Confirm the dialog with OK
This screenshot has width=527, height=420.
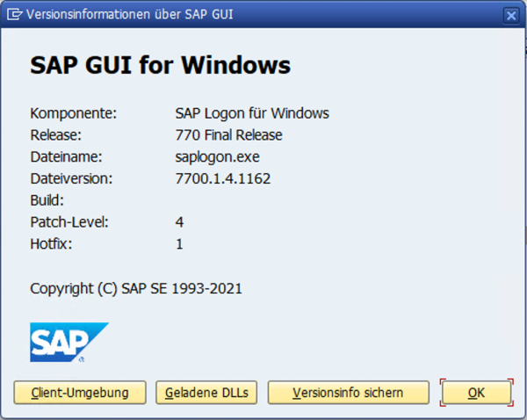(x=477, y=393)
